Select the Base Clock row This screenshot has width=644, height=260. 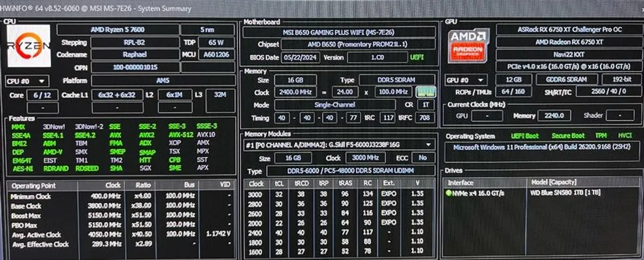click(121, 206)
